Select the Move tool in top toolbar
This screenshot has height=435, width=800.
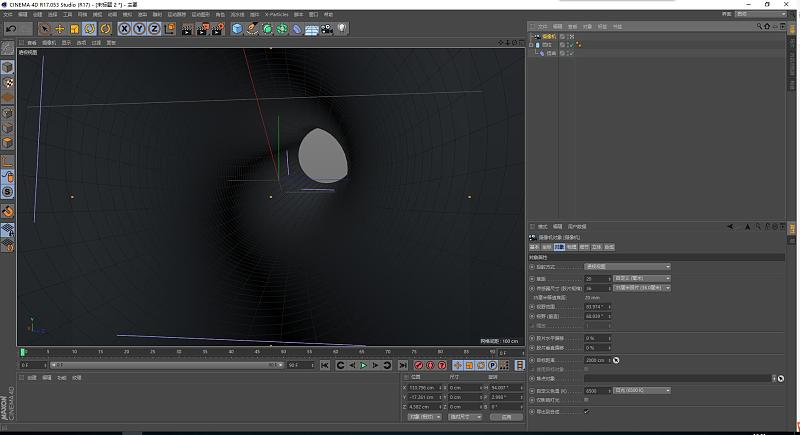(x=59, y=29)
